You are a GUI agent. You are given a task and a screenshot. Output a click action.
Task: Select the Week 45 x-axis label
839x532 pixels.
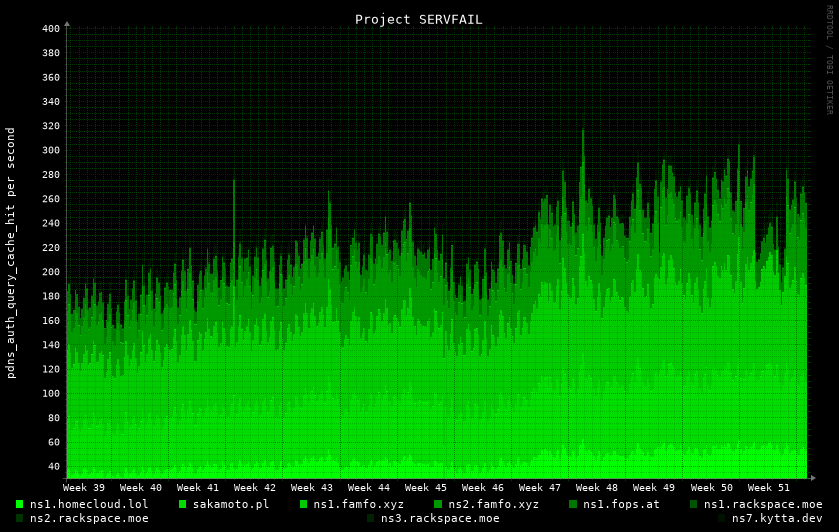click(426, 488)
